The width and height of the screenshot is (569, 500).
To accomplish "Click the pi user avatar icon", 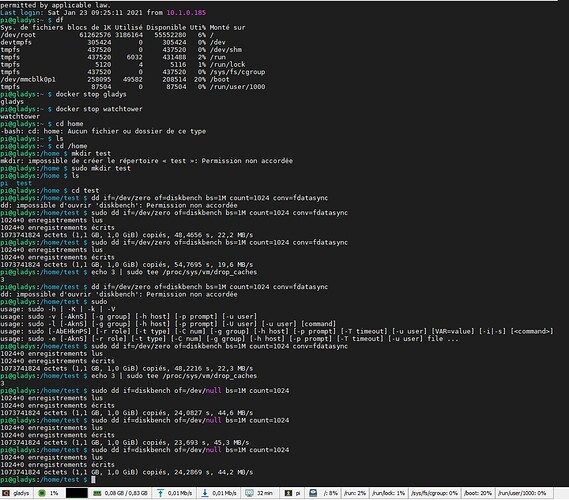I will 288,493.
